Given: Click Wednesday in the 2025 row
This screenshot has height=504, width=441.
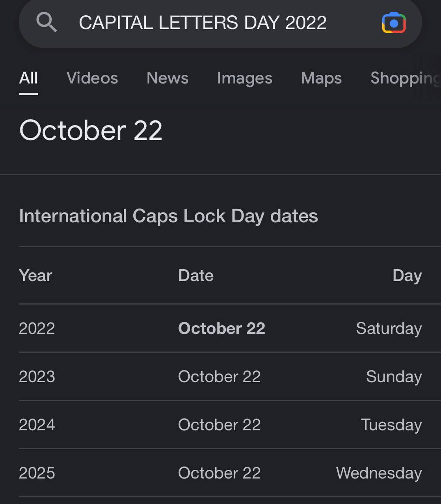Looking at the screenshot, I should [x=379, y=473].
